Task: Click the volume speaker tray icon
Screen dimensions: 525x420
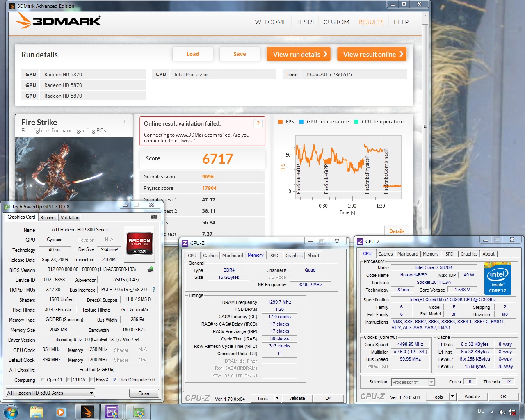Action: click(502, 412)
